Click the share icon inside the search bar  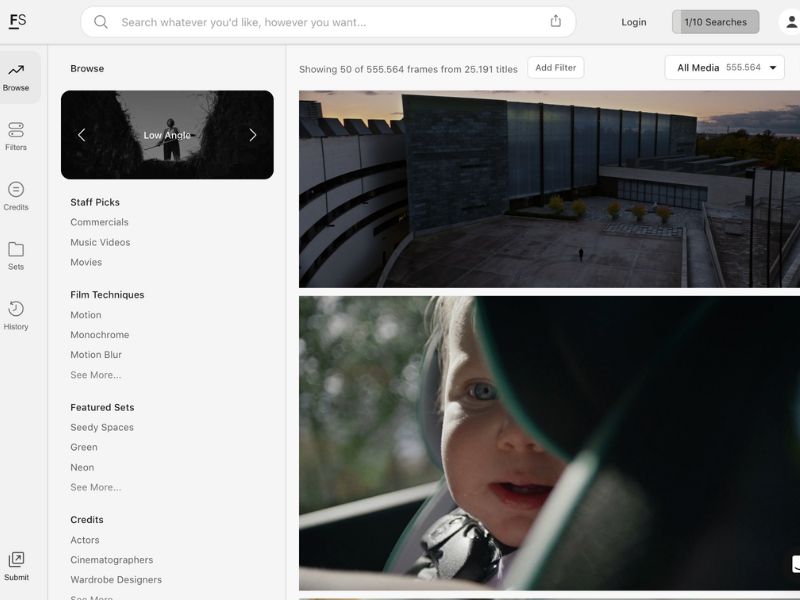coord(557,20)
